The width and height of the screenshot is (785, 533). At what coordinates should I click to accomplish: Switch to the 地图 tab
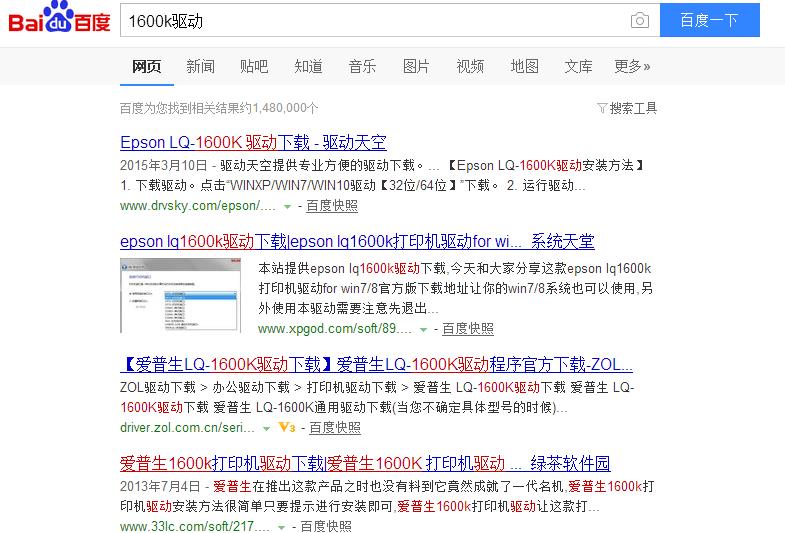coord(524,66)
